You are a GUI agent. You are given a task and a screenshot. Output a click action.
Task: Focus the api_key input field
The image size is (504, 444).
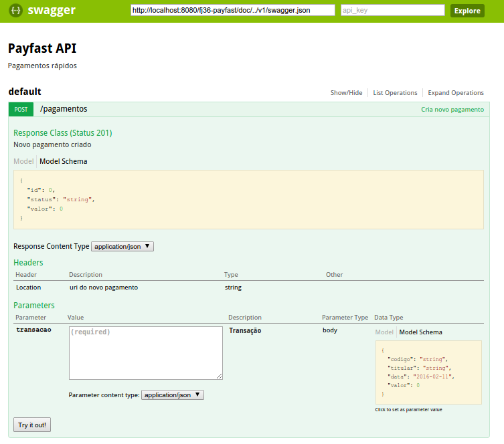[x=392, y=10]
